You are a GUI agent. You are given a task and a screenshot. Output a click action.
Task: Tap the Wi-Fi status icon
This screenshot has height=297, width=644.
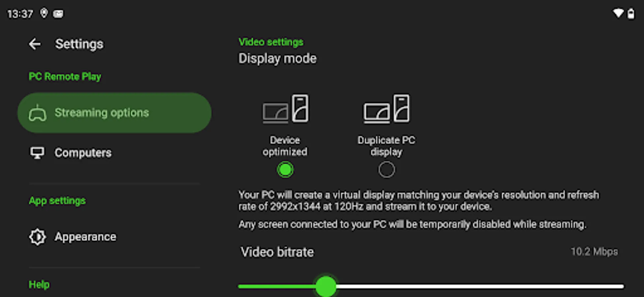[x=618, y=14]
